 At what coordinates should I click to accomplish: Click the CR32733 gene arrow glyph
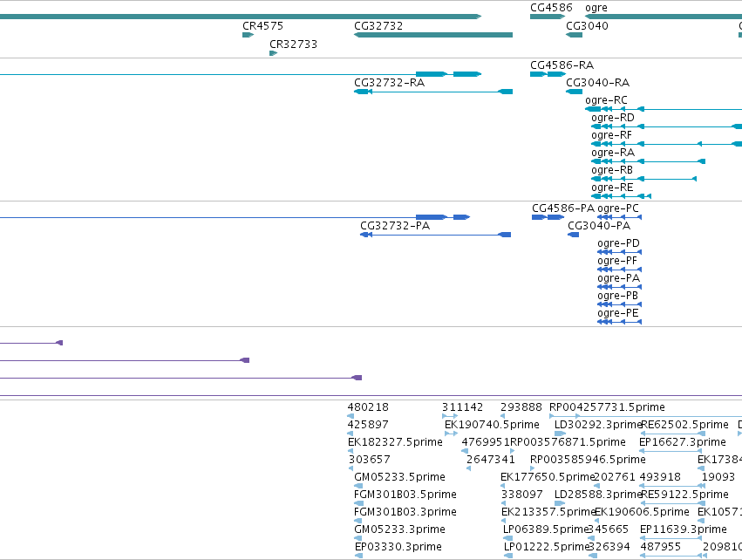tap(273, 53)
